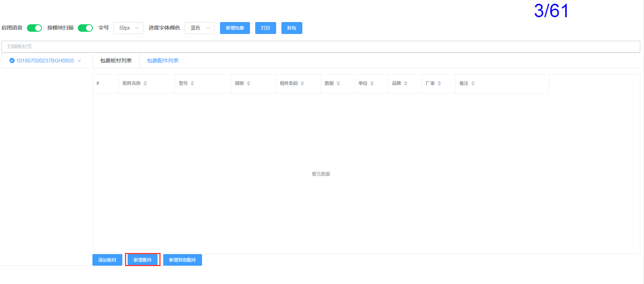The image size is (644, 284).
Task: Disable the 启用语音 switch
Action: (34, 28)
